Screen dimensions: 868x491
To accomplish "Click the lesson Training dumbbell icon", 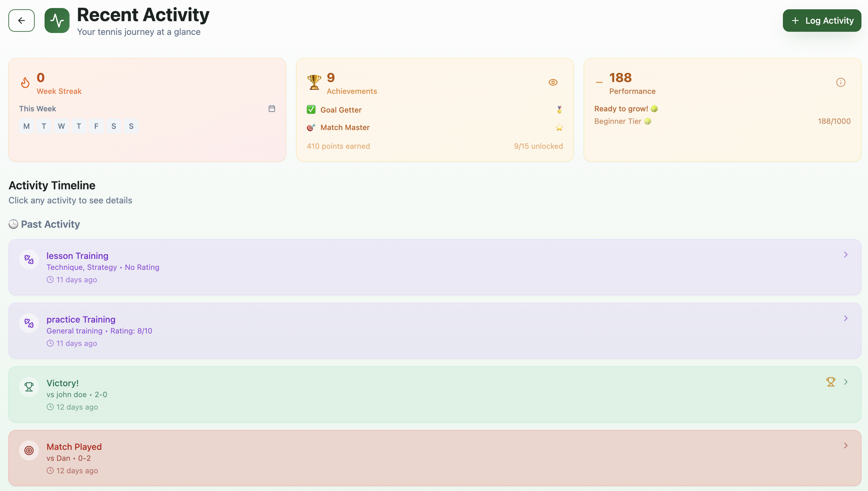I will point(29,259).
